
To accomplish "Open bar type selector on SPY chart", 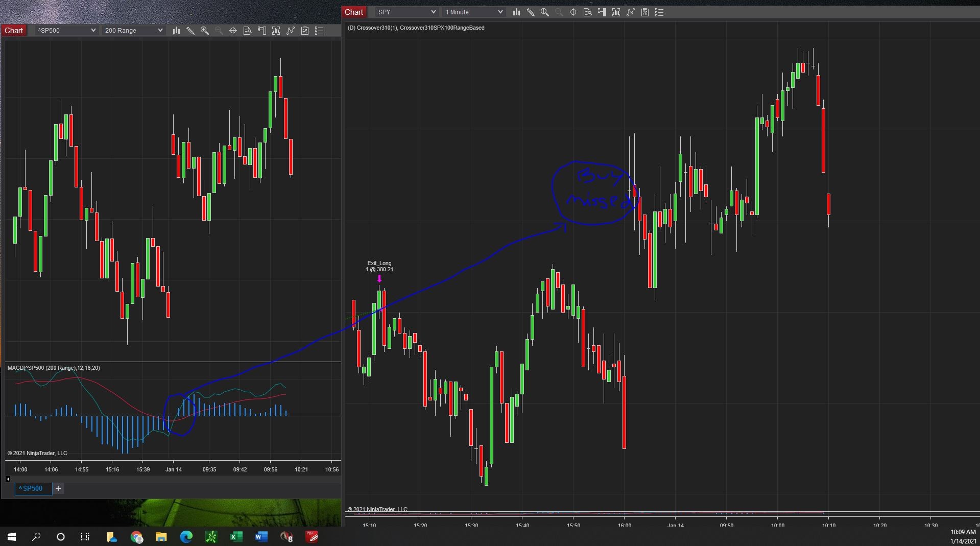I will (x=516, y=12).
